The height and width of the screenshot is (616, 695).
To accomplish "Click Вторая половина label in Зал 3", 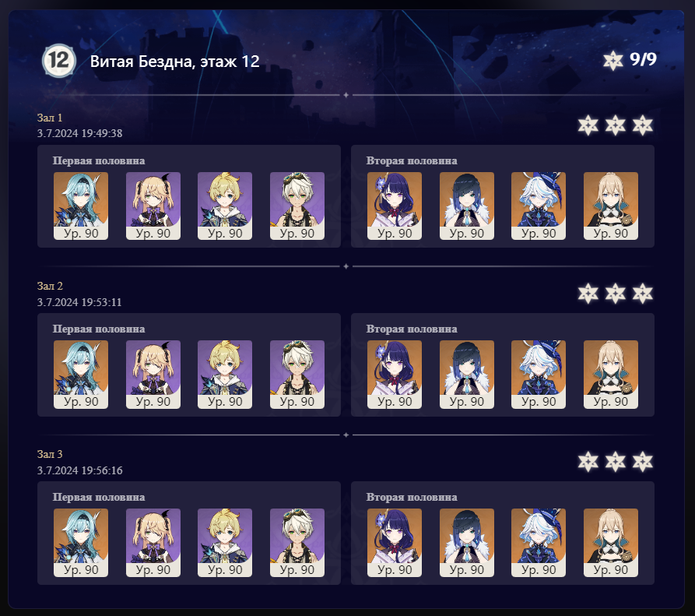I will 412,497.
